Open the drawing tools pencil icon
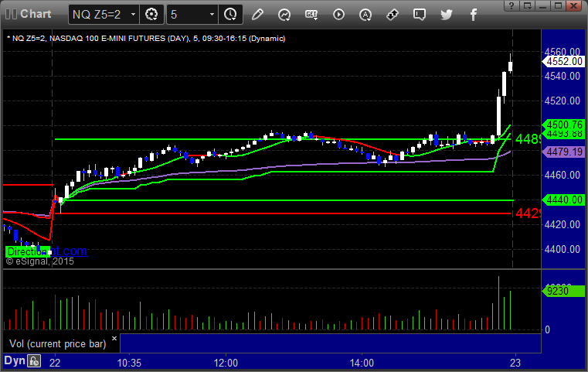Image resolution: width=588 pixels, height=372 pixels. (x=257, y=14)
